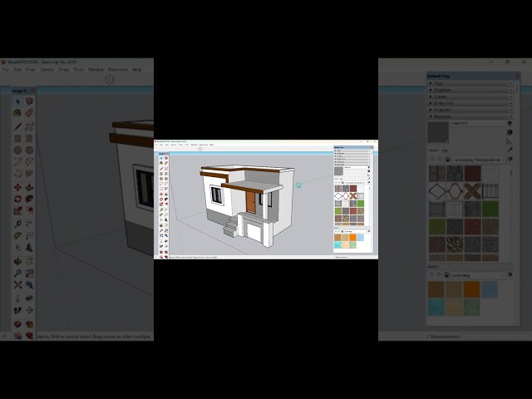Choose the Offset tool in blurred backdrop
Screen dimensions: 532x399
point(30,210)
